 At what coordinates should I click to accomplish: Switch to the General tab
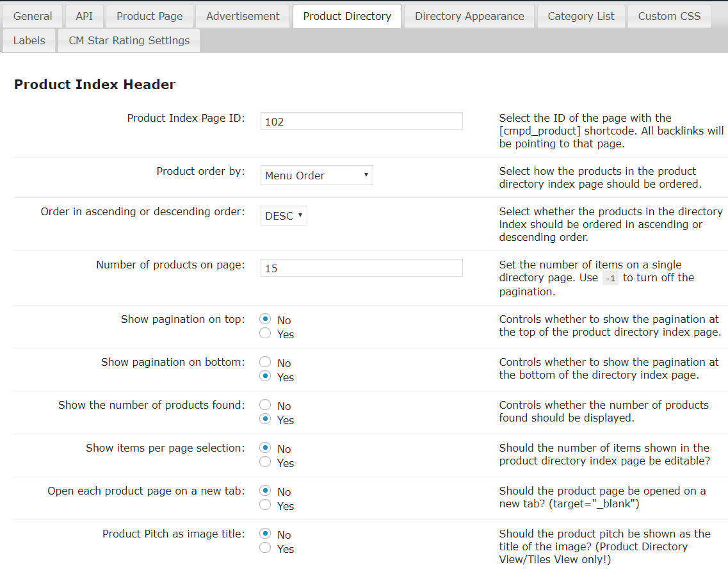[x=33, y=16]
